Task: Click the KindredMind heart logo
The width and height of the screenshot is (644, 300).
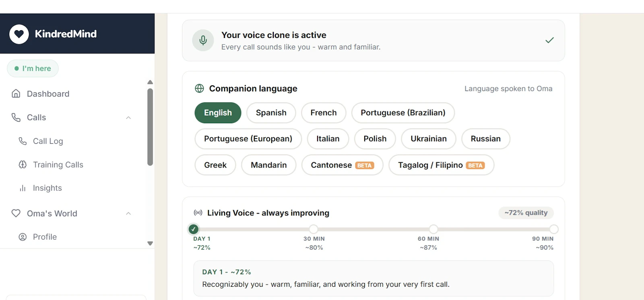Action: [x=19, y=34]
